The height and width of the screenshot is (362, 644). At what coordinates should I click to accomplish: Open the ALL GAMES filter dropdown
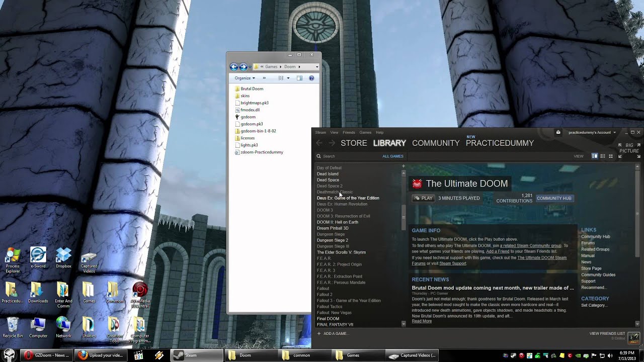point(393,156)
